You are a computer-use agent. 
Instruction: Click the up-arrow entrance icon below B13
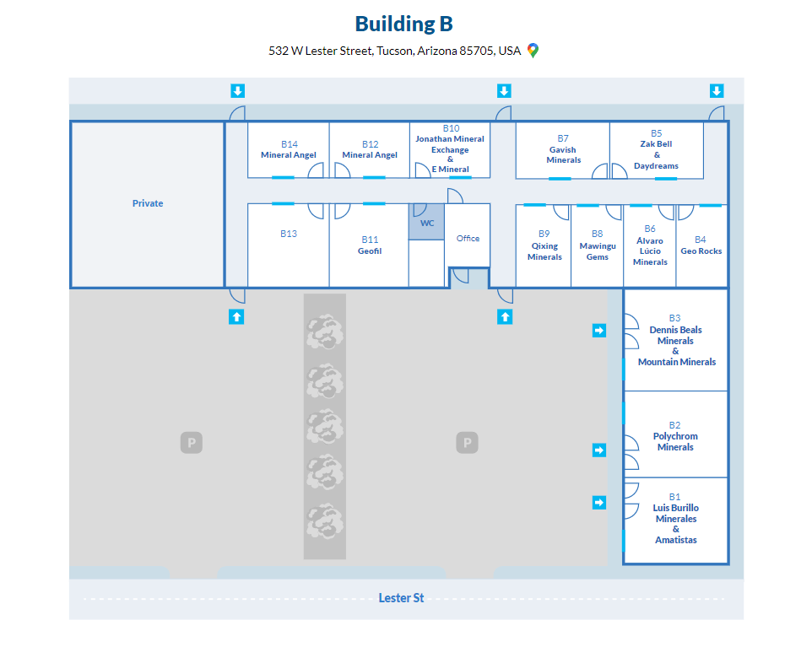pos(237,317)
